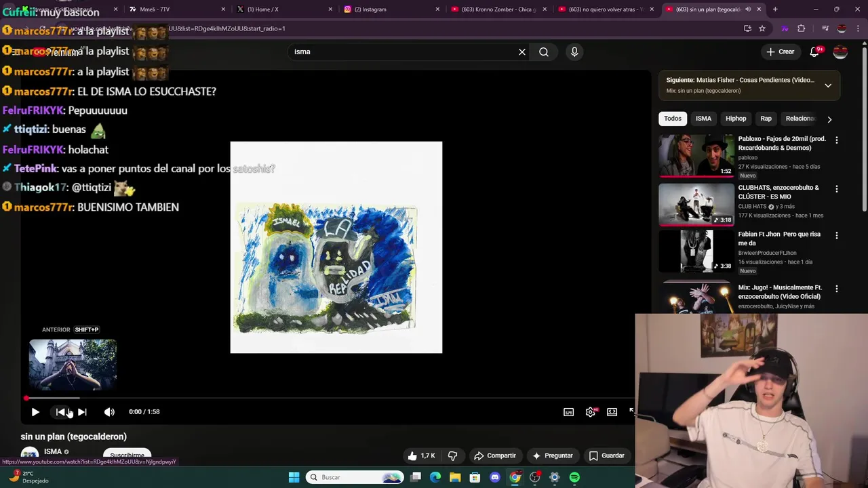
Task: Skip to the next video in the playlist
Action: [82, 411]
